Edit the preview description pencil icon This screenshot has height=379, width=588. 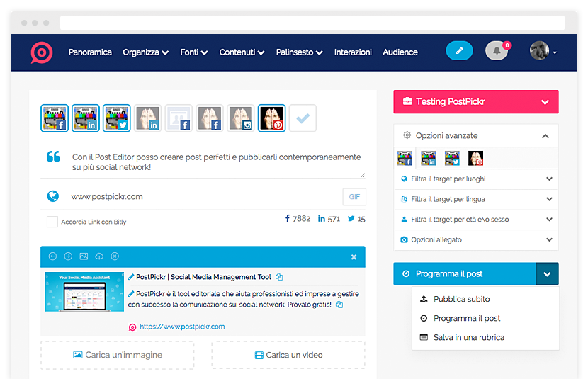131,294
